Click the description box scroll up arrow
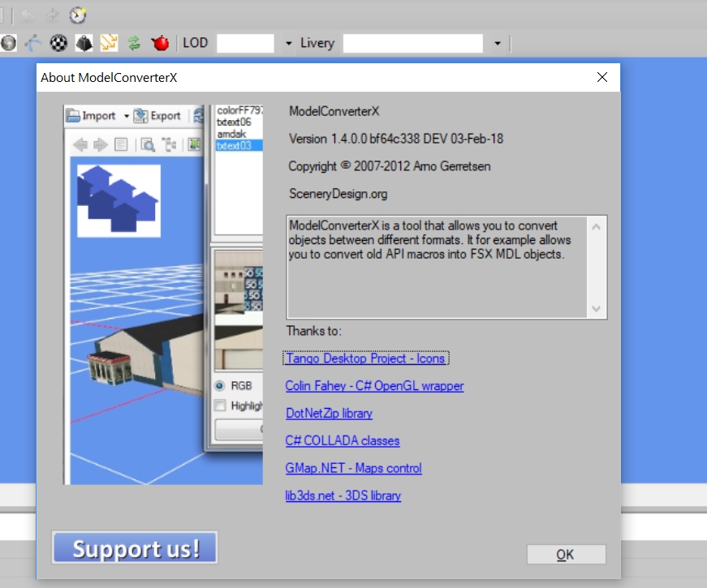707x588 pixels. 596,226
